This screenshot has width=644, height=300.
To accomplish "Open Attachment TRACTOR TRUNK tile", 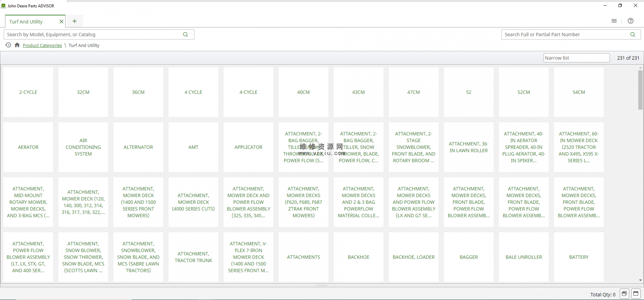I will pos(194,257).
